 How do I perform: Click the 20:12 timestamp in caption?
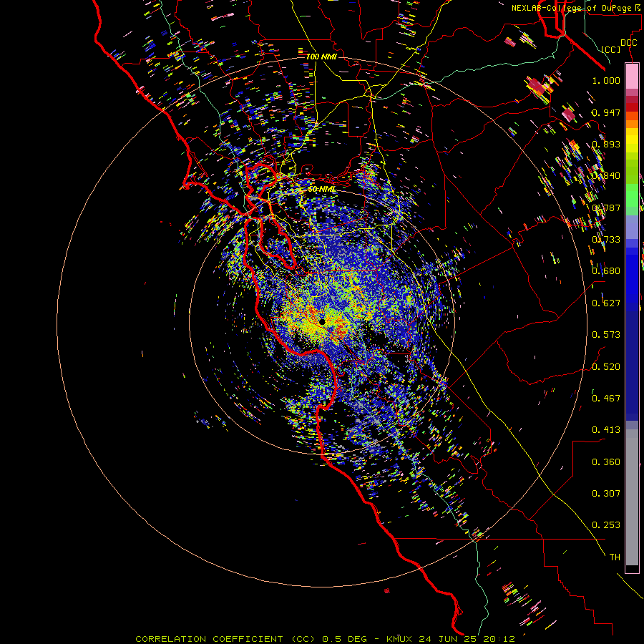coord(499,639)
